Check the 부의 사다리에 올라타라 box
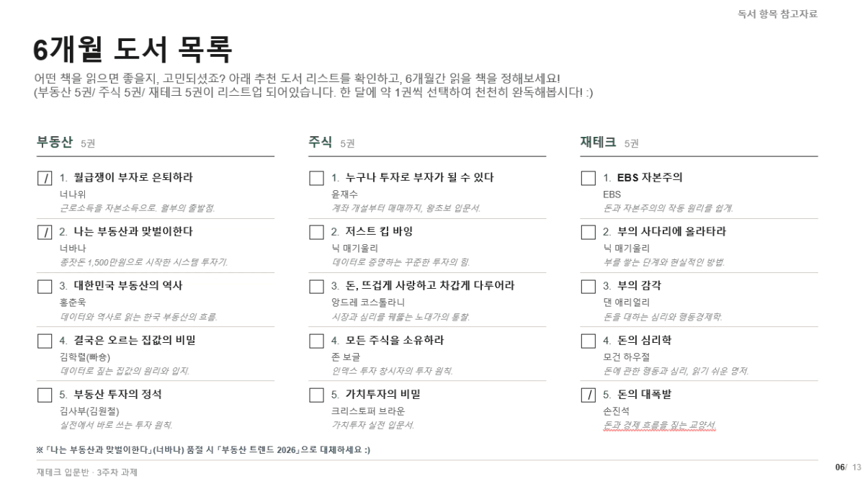The width and height of the screenshot is (868, 479). (x=588, y=232)
